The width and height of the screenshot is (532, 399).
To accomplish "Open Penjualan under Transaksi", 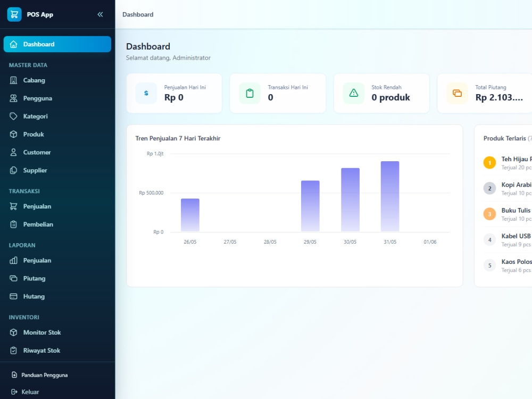I will point(57,206).
